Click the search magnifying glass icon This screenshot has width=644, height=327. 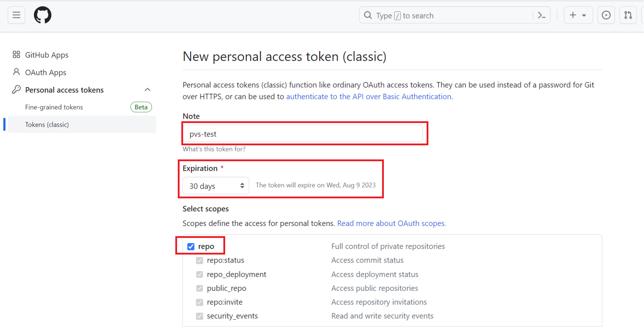click(368, 15)
